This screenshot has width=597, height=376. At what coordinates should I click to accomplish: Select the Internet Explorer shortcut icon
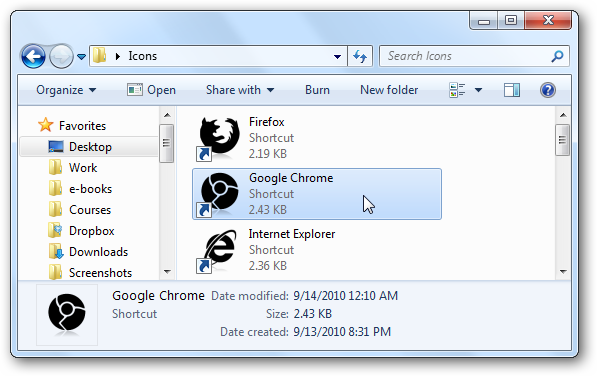pos(218,250)
